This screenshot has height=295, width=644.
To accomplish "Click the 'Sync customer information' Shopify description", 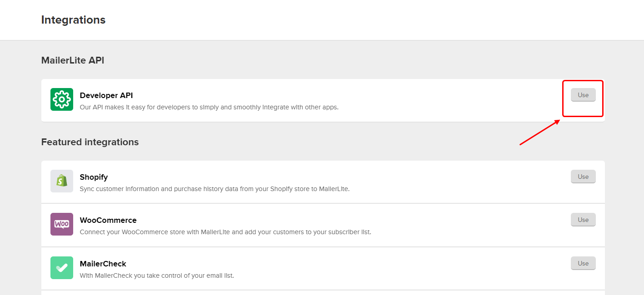I will pyautogui.click(x=215, y=189).
